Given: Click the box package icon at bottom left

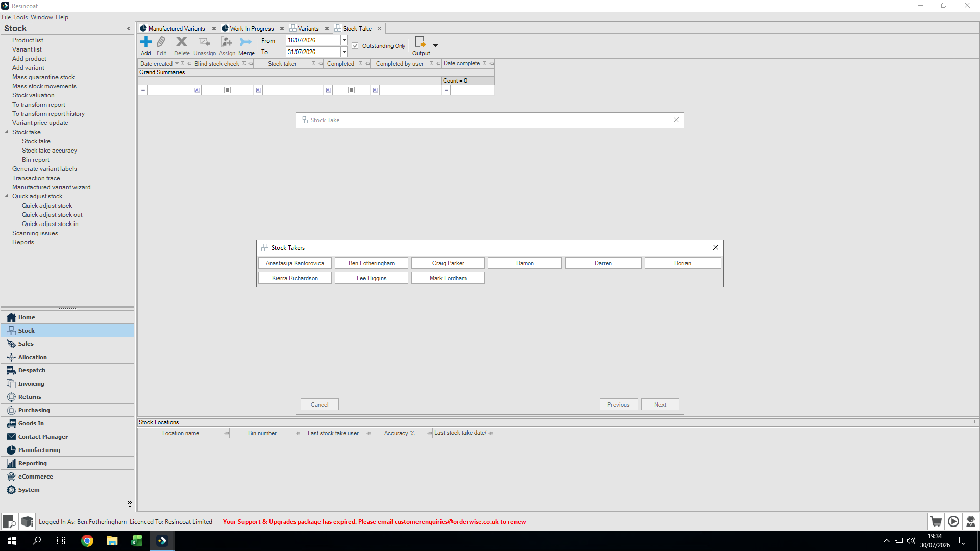Looking at the screenshot, I should pyautogui.click(x=27, y=521).
